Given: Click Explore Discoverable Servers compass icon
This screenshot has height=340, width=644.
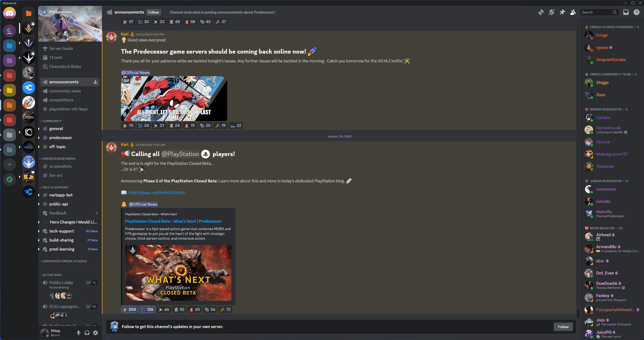Looking at the screenshot, I should 10,179.
